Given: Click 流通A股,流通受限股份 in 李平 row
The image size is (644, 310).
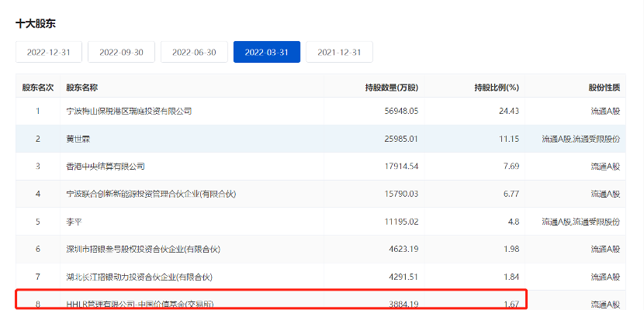Looking at the screenshot, I should [x=580, y=222].
